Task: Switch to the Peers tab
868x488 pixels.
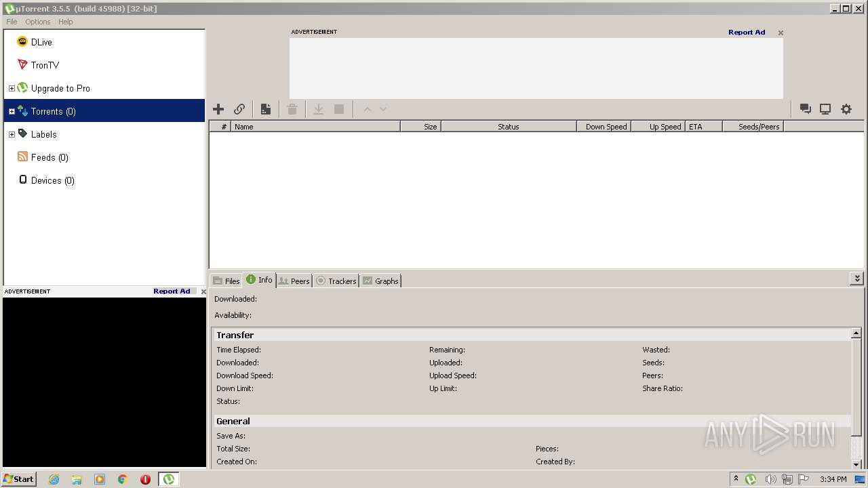Action: click(294, 281)
